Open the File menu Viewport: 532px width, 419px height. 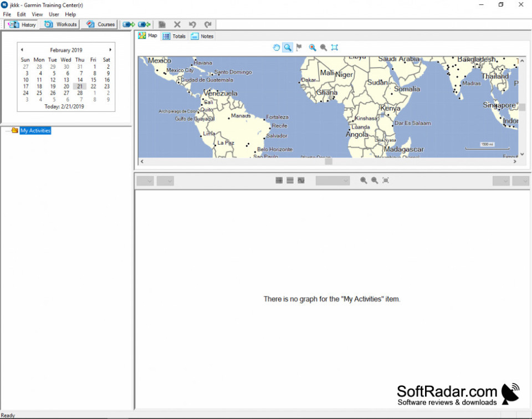click(7, 14)
